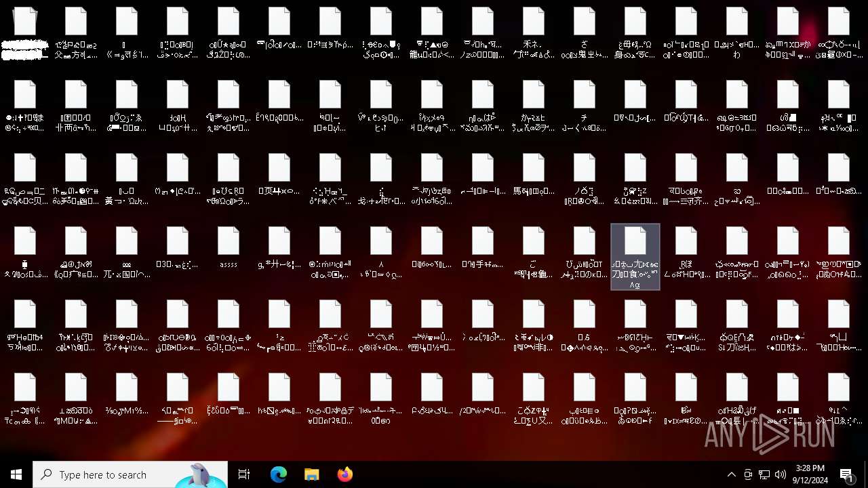The height and width of the screenshot is (488, 868).
Task: Open the volume control in the tray
Action: point(781,474)
